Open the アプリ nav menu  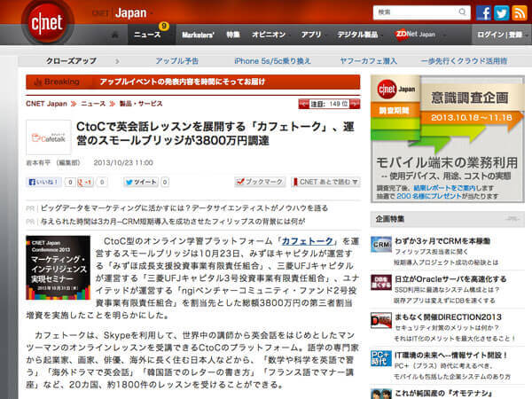pos(312,35)
